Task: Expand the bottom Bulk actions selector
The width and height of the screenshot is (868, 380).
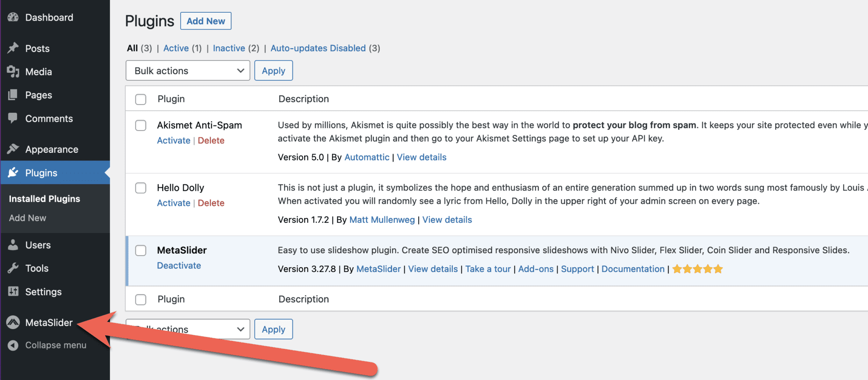Action: pyautogui.click(x=188, y=329)
